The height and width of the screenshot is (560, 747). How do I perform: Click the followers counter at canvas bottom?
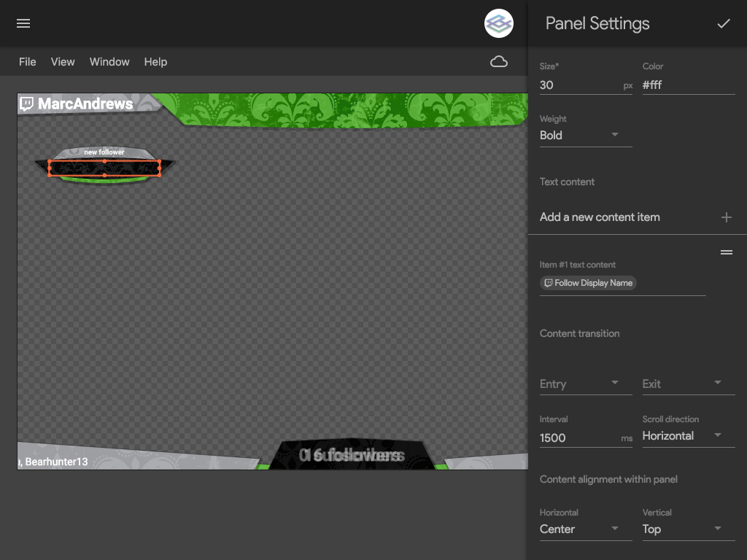click(x=352, y=455)
